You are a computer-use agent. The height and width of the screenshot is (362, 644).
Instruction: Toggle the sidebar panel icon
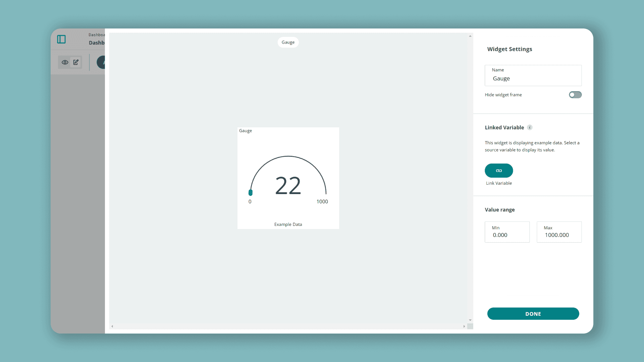click(61, 39)
